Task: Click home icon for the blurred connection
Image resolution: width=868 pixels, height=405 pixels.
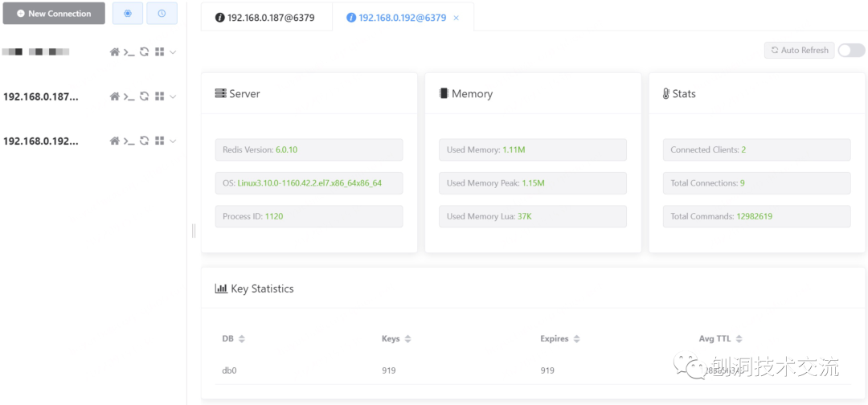Action: click(114, 52)
